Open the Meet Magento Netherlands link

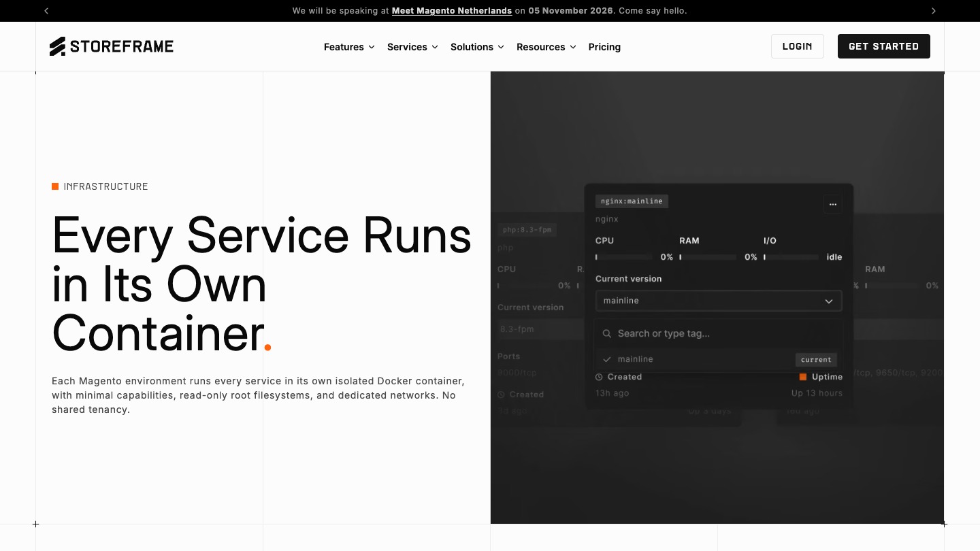coord(452,11)
